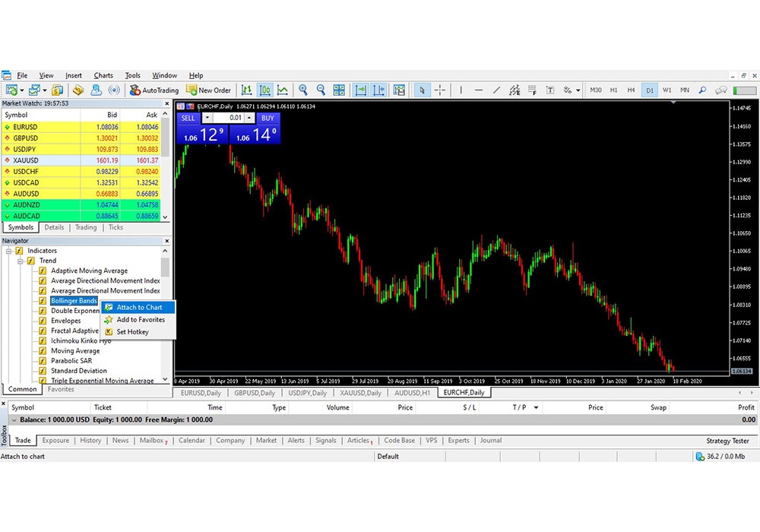Set timeframe to H4
The height and width of the screenshot is (532, 760).
tap(631, 90)
